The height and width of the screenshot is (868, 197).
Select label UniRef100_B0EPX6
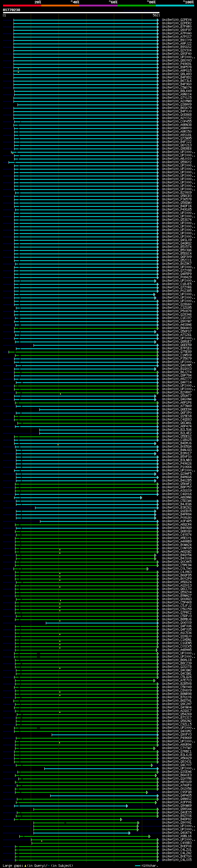(x=177, y=846)
